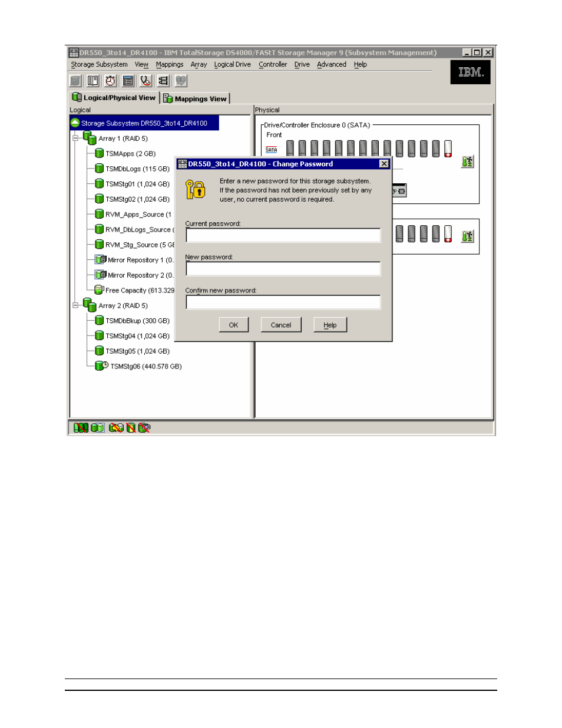The image size is (562, 728).
Task: Select the RVM_Apps_Source logical drive
Action: click(x=138, y=215)
